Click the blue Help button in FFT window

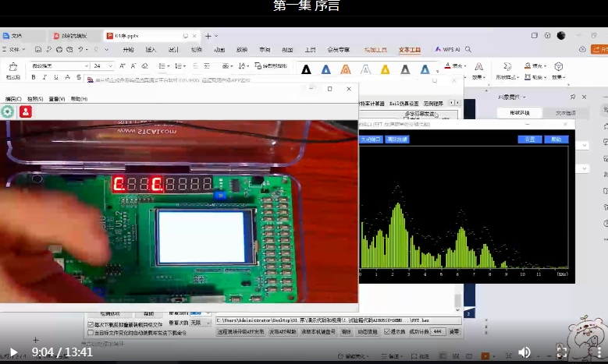(x=556, y=140)
